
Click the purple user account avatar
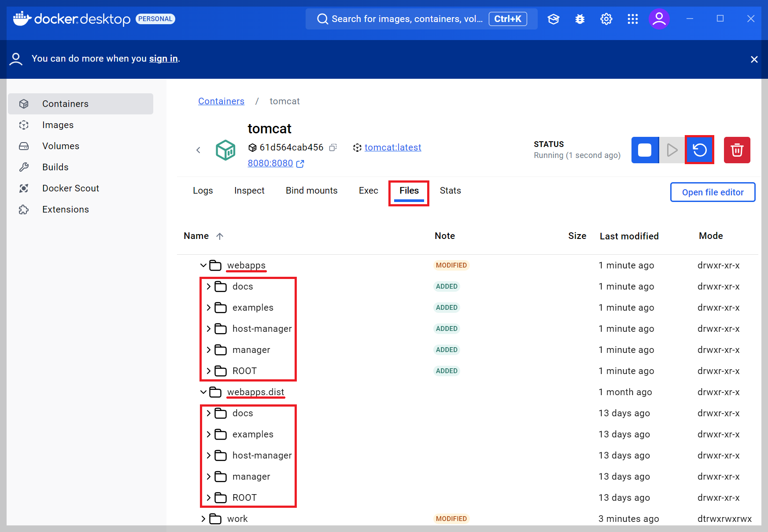659,19
